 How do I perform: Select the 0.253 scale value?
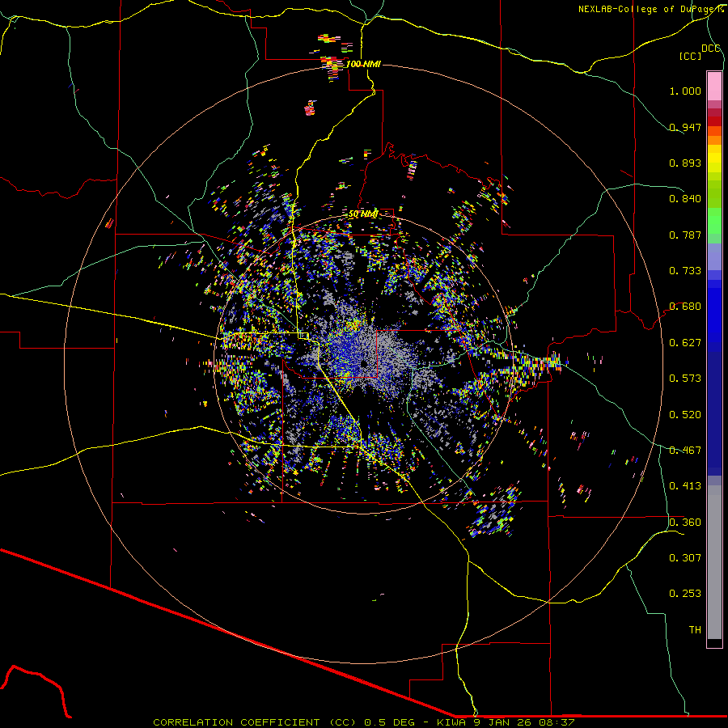point(685,594)
